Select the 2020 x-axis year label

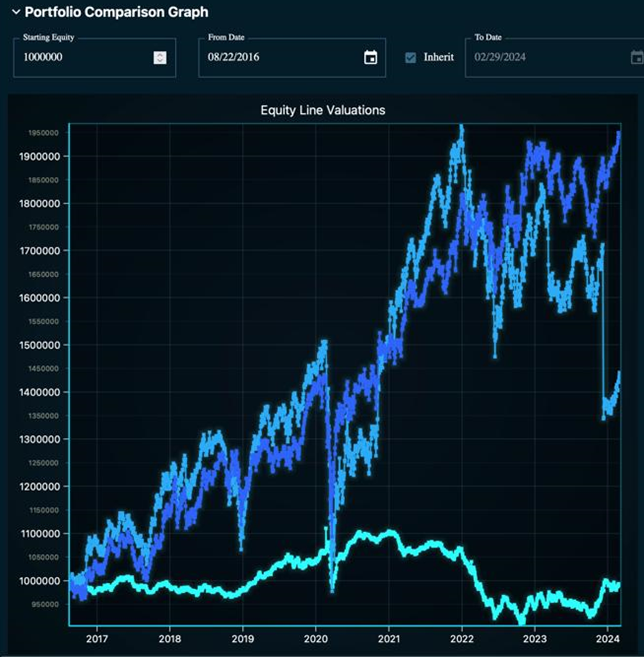pos(315,639)
